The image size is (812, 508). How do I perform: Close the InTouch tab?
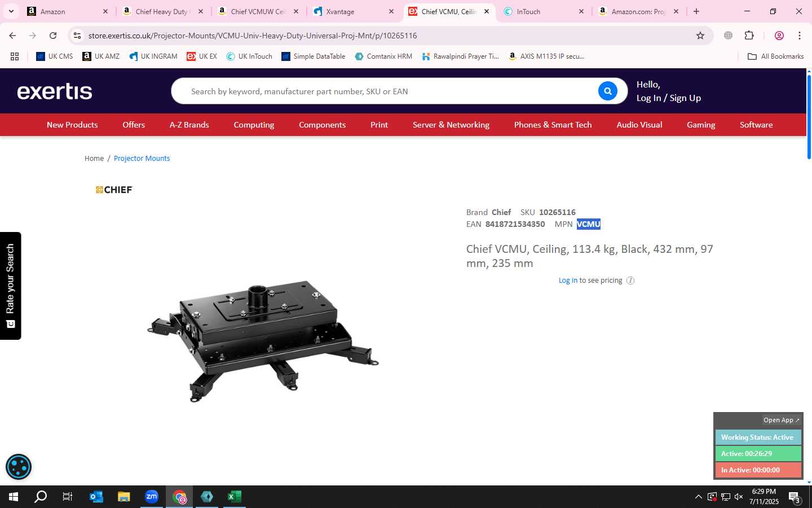(581, 11)
